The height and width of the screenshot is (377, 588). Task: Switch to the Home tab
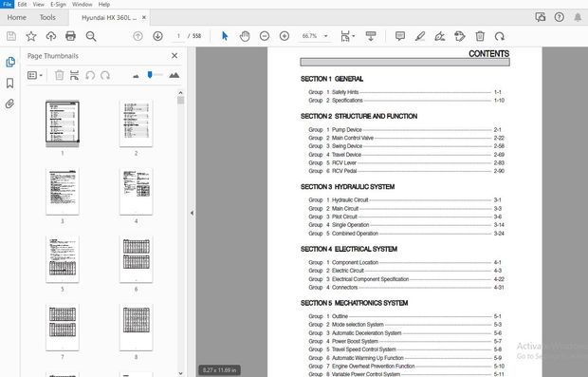16,17
